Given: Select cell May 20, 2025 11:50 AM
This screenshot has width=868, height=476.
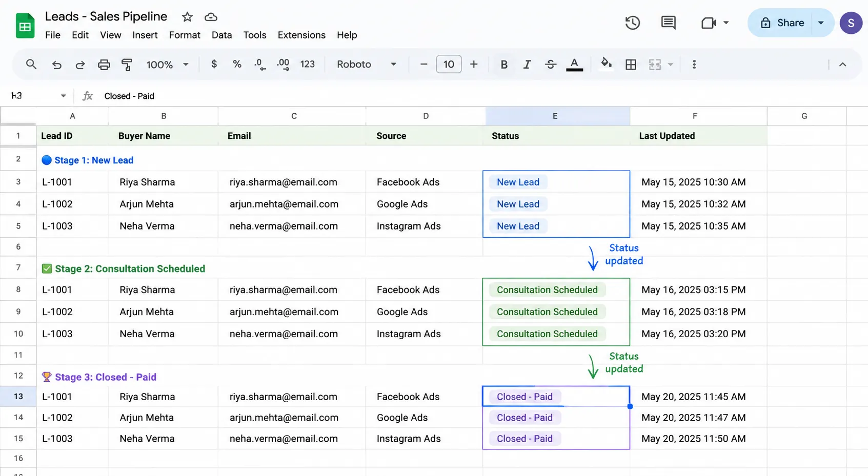Looking at the screenshot, I should 698,439.
